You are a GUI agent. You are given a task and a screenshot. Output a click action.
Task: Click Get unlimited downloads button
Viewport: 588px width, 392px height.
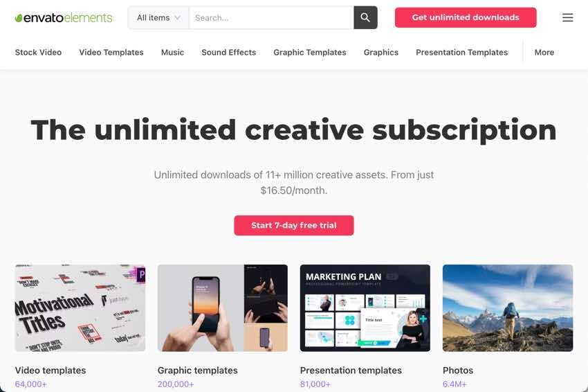point(466,17)
